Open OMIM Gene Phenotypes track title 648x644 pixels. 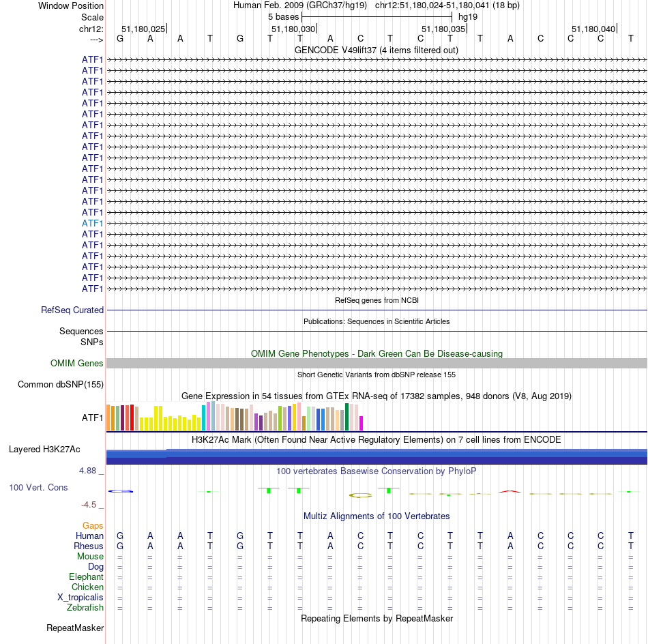[x=377, y=353]
